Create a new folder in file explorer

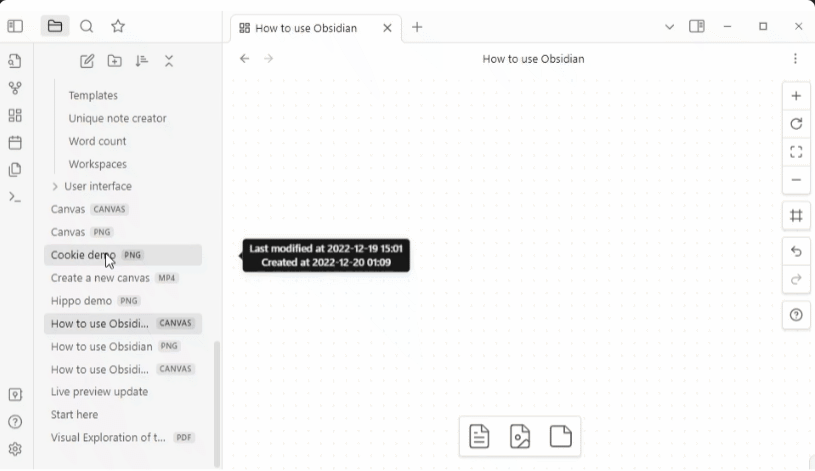click(x=115, y=61)
